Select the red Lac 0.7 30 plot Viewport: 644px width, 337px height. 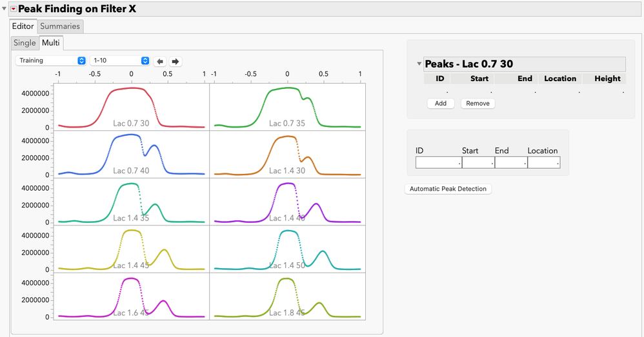pos(131,107)
